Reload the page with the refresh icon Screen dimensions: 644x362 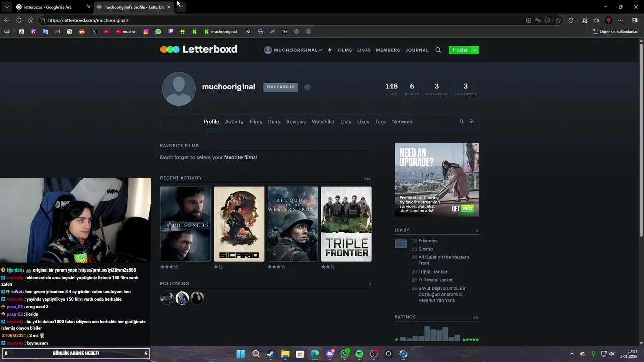click(19, 20)
